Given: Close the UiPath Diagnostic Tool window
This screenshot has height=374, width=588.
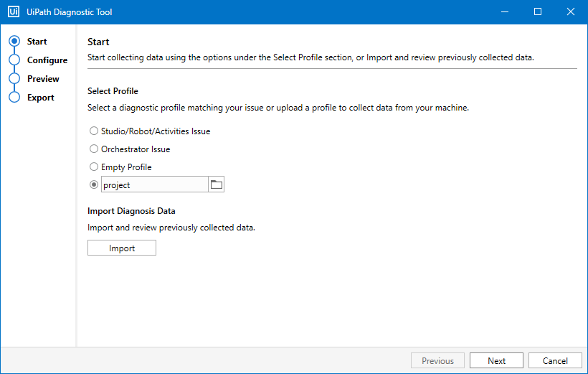Looking at the screenshot, I should click(571, 12).
